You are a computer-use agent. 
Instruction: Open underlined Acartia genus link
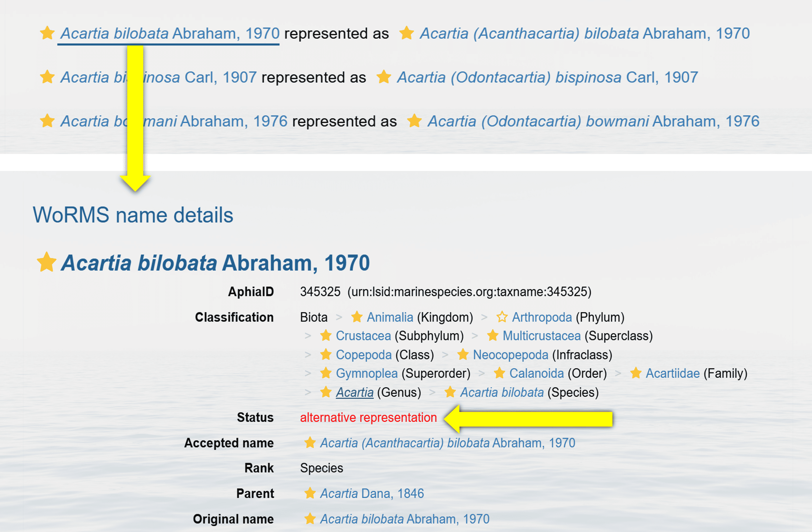(355, 392)
